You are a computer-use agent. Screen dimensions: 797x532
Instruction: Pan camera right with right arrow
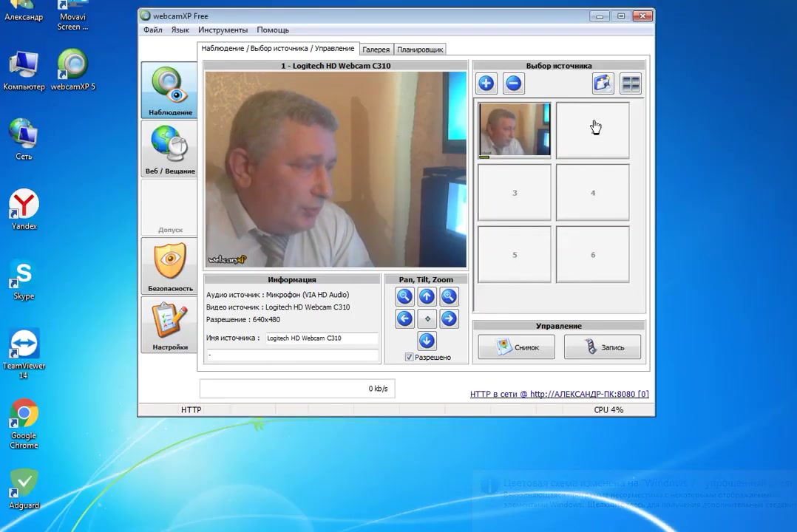(x=449, y=318)
